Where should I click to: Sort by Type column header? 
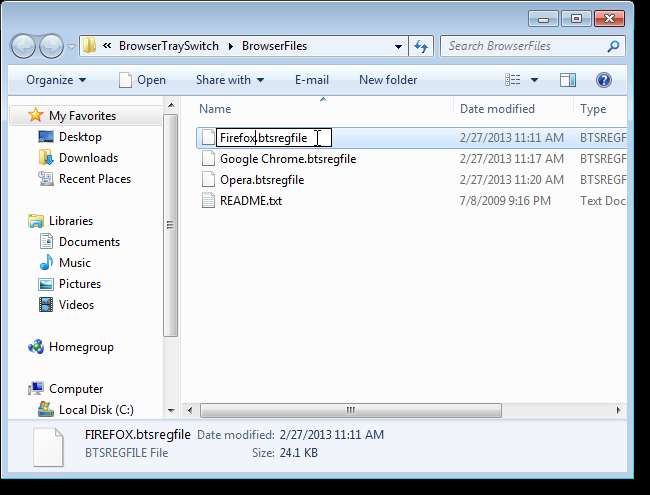click(593, 109)
